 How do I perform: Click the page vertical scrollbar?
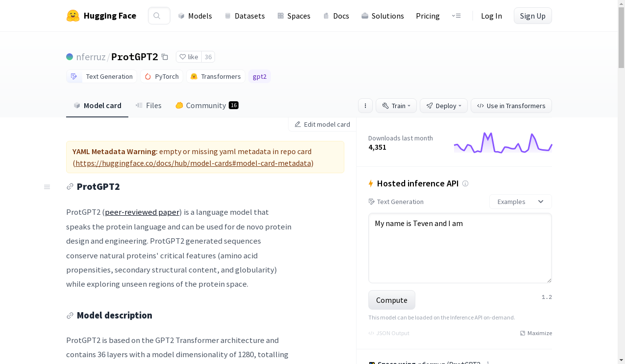point(621,182)
